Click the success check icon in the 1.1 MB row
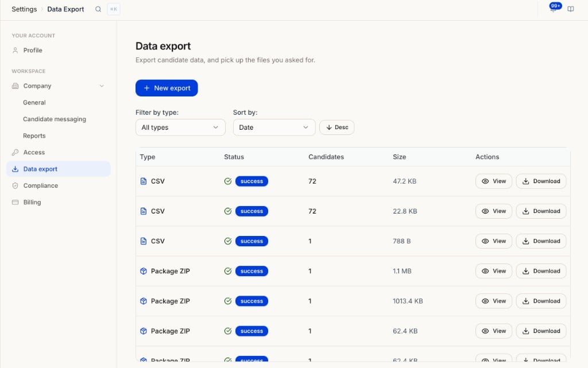This screenshot has height=368, width=588. click(227, 272)
